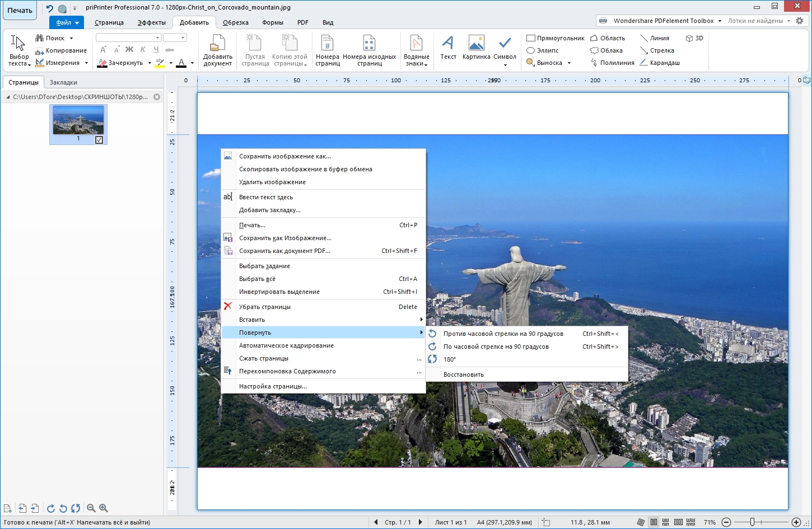The image size is (812, 529).
Task: Switch to the Эффекты ribbon tab
Action: pos(151,22)
